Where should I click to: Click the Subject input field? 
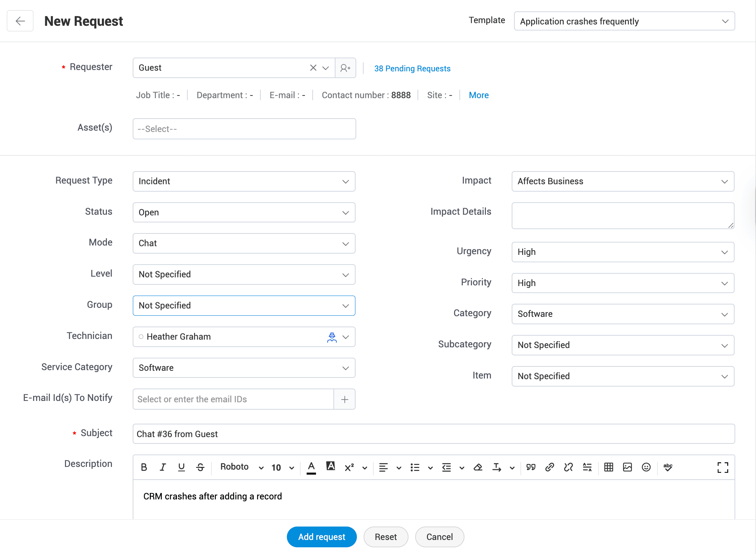pos(434,434)
